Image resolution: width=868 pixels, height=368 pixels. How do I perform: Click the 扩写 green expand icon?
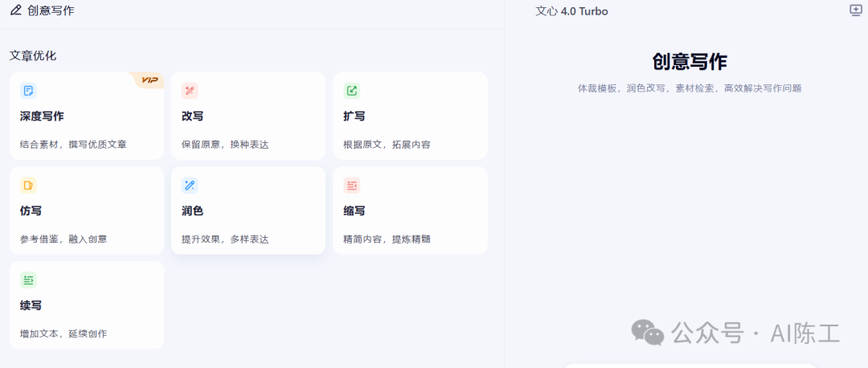coord(351,91)
